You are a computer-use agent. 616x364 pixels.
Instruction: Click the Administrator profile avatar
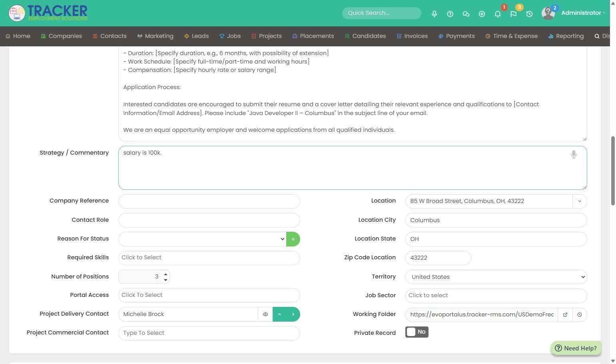point(548,13)
